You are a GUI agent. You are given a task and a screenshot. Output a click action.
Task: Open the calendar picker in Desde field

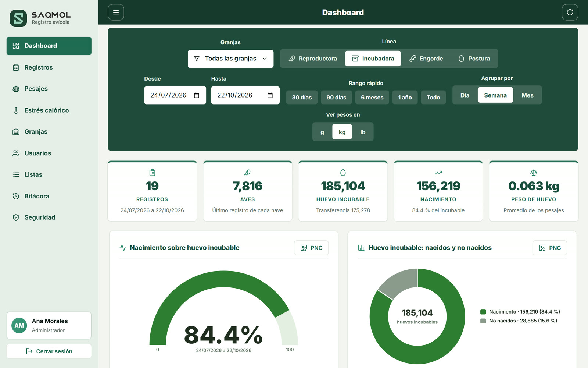(x=197, y=95)
